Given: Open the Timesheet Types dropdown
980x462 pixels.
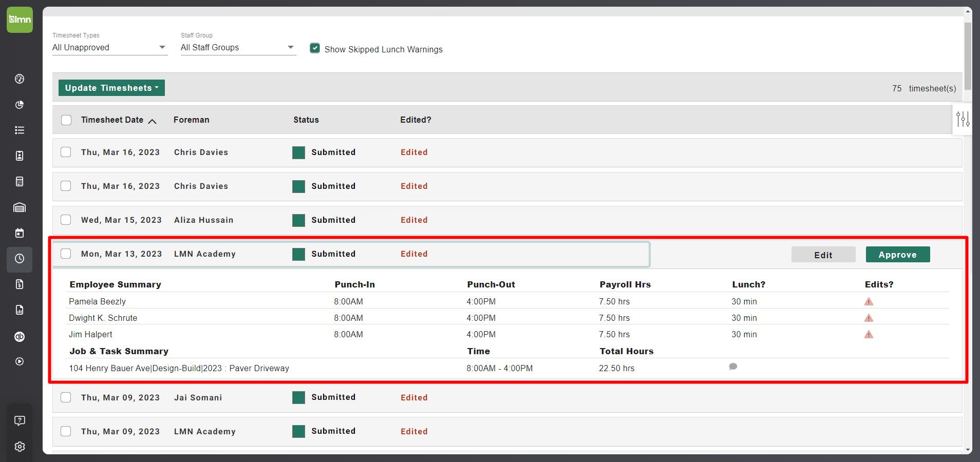Looking at the screenshot, I should pos(110,47).
